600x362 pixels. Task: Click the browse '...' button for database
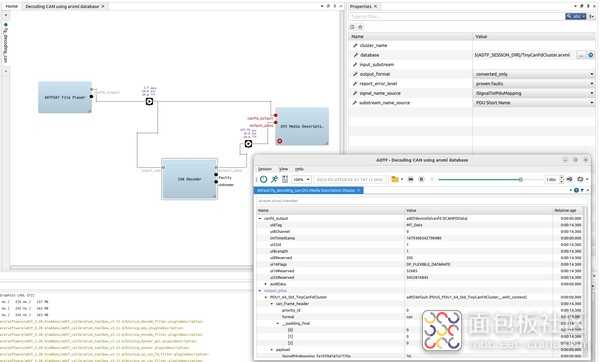[582, 55]
